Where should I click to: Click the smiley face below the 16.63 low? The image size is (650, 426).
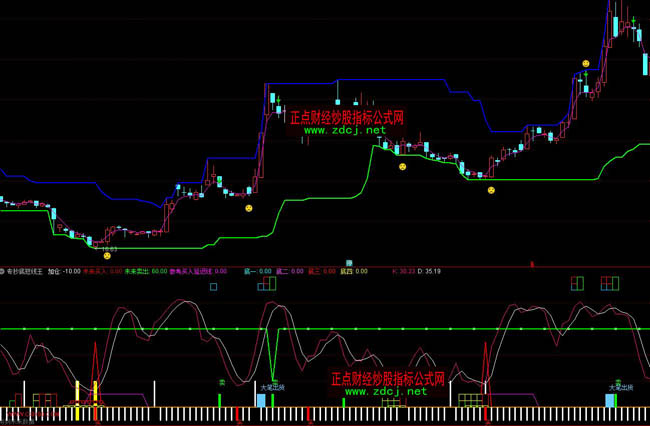click(107, 256)
